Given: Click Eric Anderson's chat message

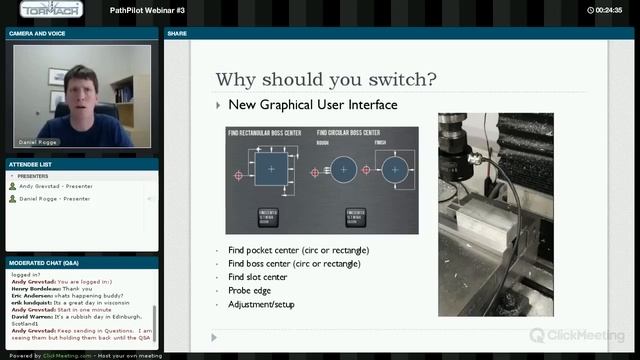Looking at the screenshot, I should 67,296.
